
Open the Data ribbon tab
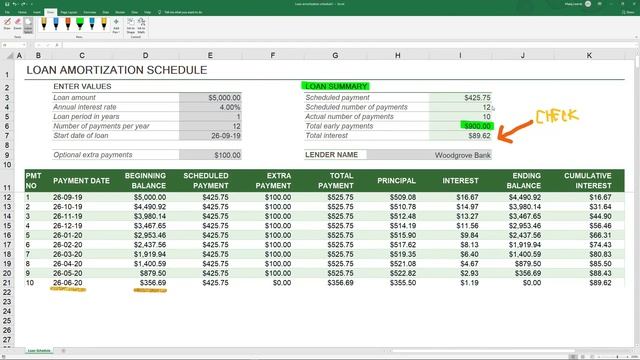106,12
